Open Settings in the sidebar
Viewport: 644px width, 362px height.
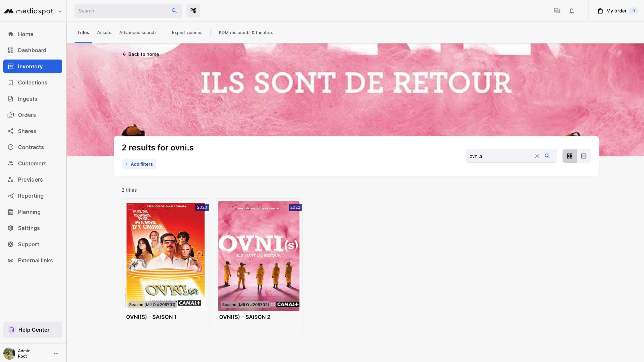point(33,228)
